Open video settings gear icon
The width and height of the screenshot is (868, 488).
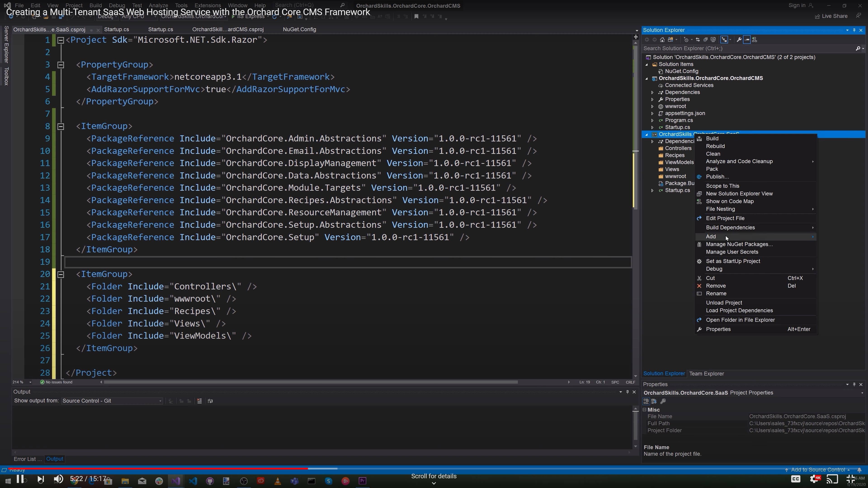(814, 479)
